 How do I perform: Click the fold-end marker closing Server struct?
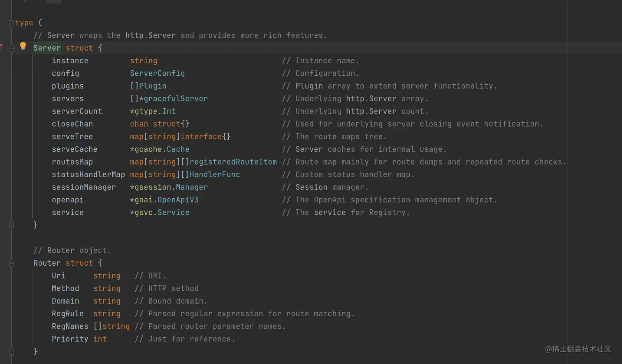pyautogui.click(x=12, y=225)
